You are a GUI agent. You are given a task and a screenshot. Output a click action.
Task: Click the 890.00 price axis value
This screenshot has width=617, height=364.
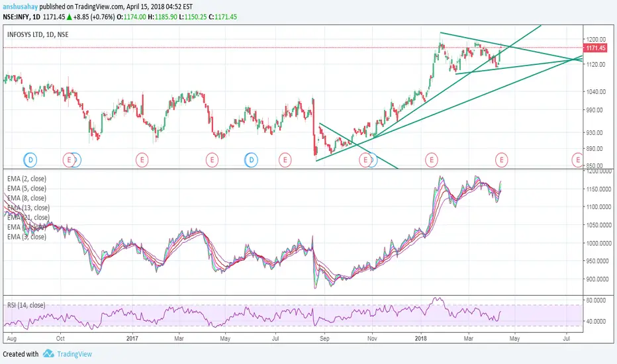click(594, 149)
